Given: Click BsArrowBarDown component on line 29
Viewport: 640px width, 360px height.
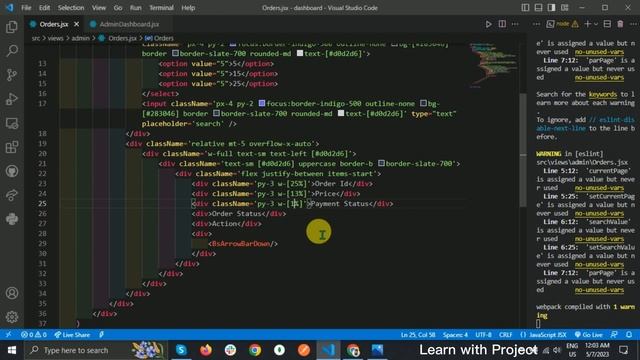Looking at the screenshot, I should click(241, 244).
